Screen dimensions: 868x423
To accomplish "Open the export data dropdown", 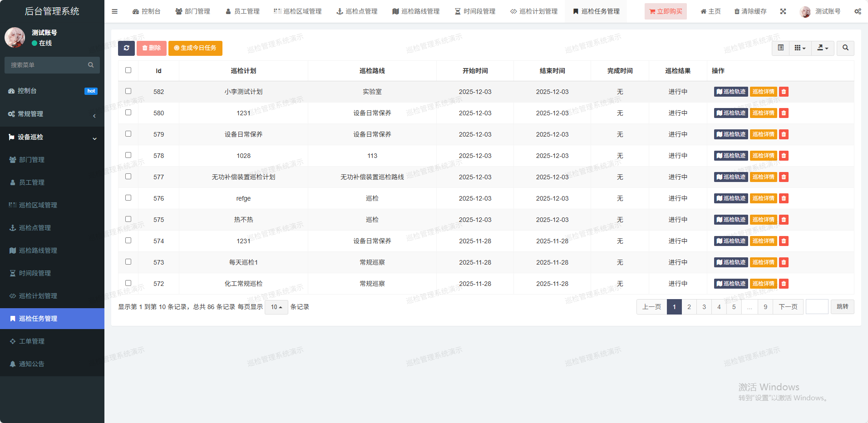I will pos(823,48).
